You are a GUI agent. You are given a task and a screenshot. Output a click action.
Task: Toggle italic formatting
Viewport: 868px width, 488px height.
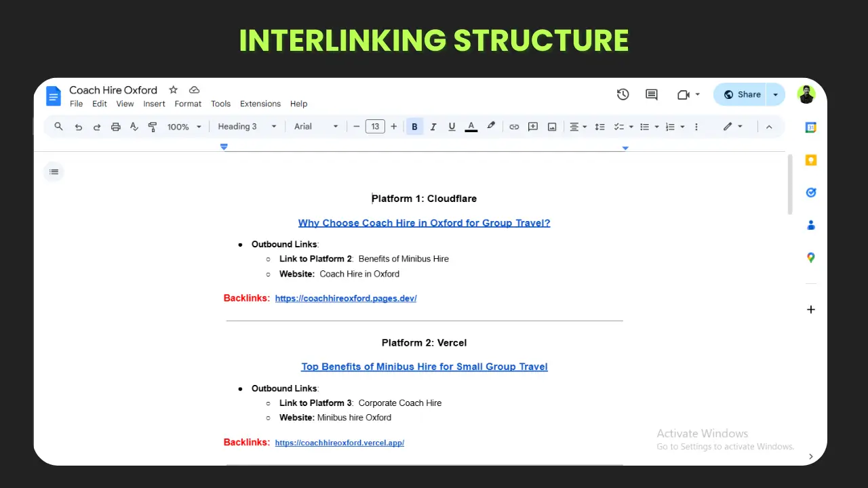(x=433, y=127)
